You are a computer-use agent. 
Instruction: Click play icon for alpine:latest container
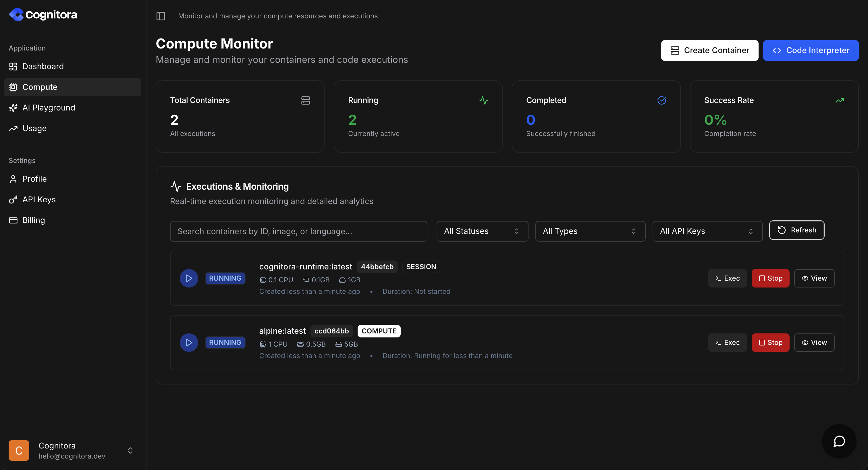(x=189, y=342)
